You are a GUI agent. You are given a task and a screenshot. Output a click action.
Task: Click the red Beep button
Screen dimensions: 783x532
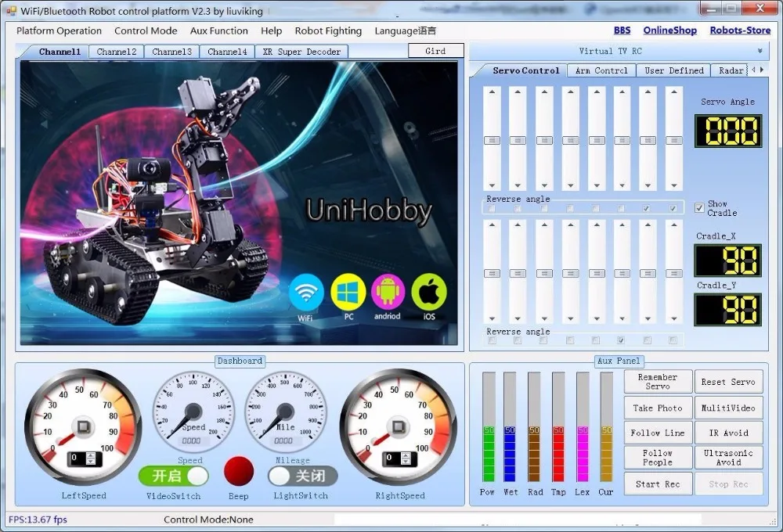pyautogui.click(x=239, y=471)
